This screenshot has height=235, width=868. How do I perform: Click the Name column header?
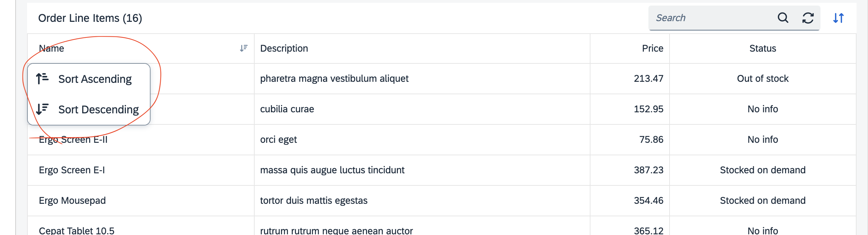click(x=51, y=48)
